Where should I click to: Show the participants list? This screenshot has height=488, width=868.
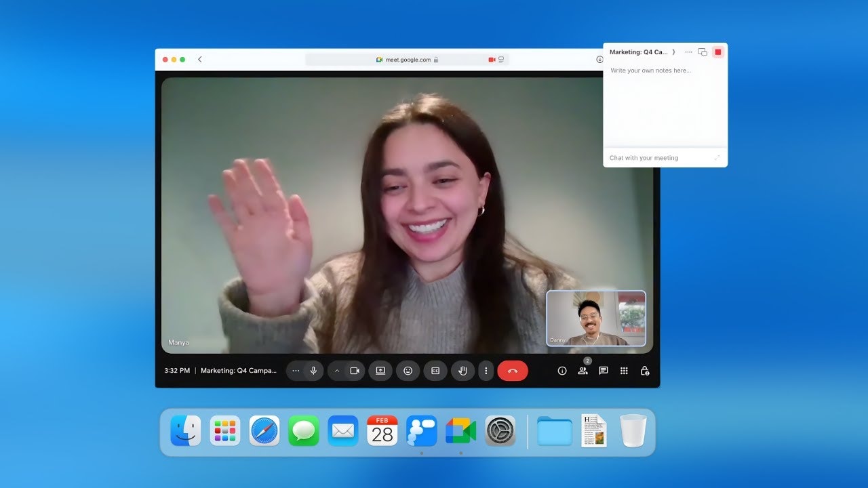pyautogui.click(x=583, y=371)
